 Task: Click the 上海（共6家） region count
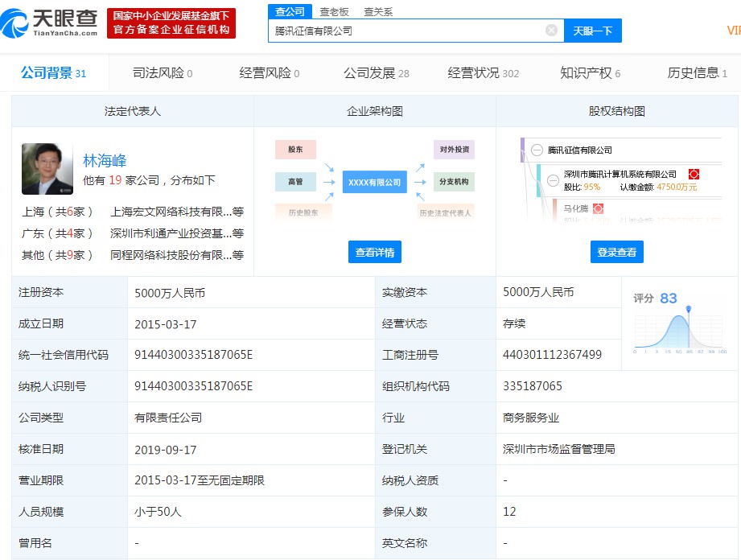(57, 212)
